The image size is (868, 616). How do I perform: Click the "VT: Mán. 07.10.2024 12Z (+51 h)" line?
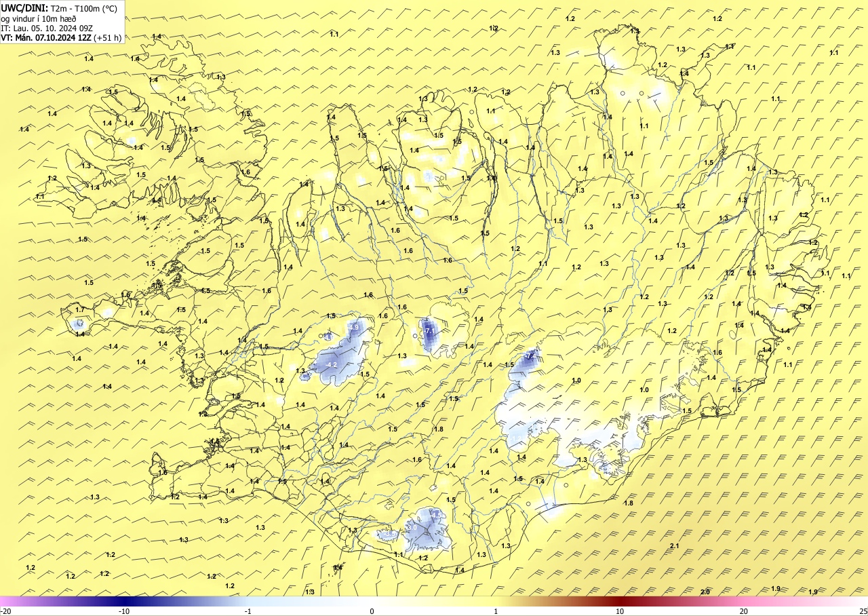(x=62, y=38)
